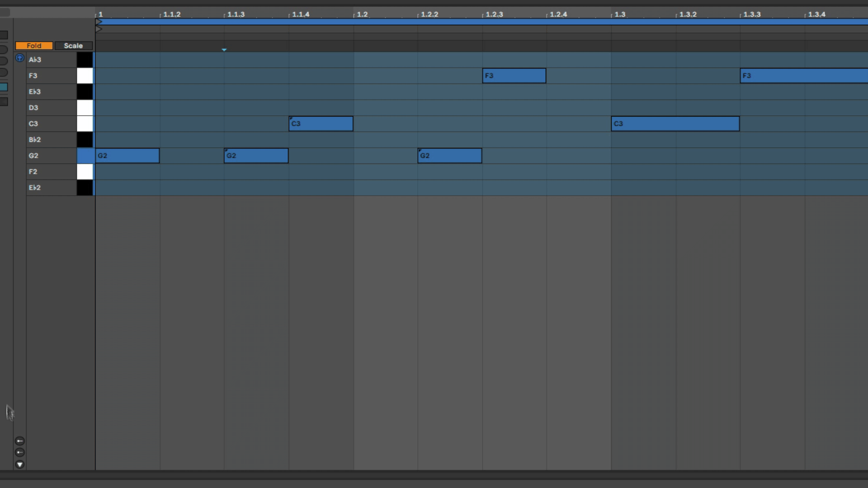Click ruler position 1.2
This screenshot has width=868, height=488.
[x=362, y=14]
